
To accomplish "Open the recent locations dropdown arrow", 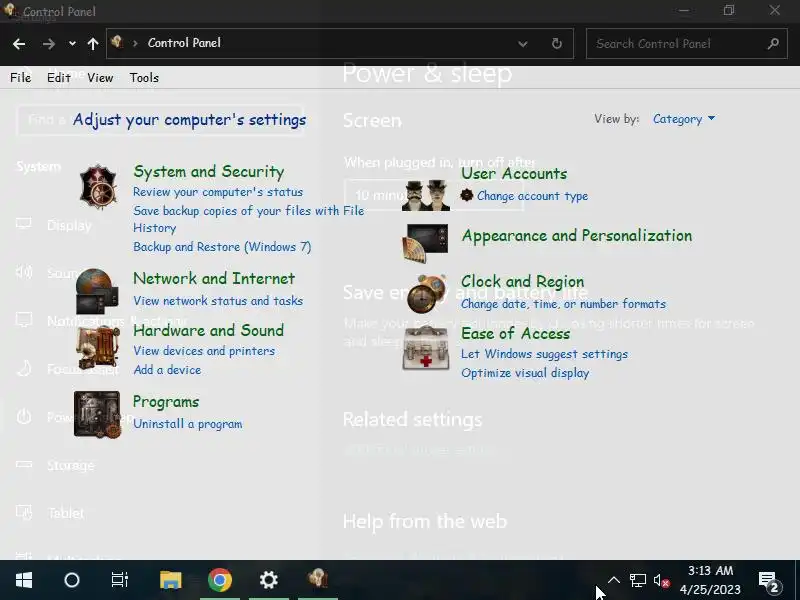I will click(72, 44).
